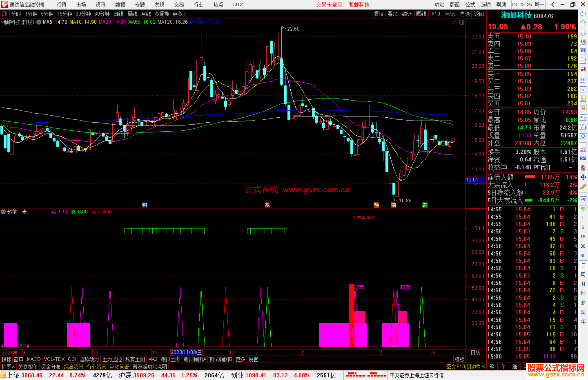Toggle the panel layout icon beside 分时
The image size is (588, 380).
[5, 14]
